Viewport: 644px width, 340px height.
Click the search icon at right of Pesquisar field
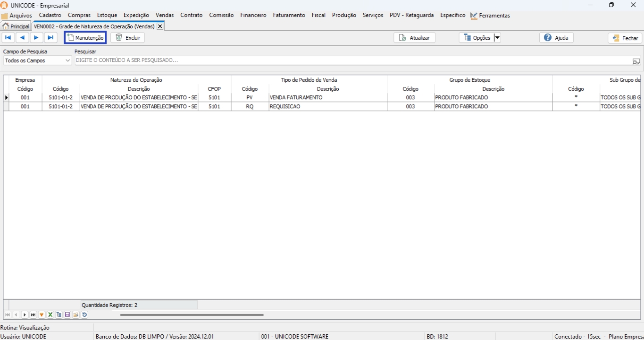point(636,61)
